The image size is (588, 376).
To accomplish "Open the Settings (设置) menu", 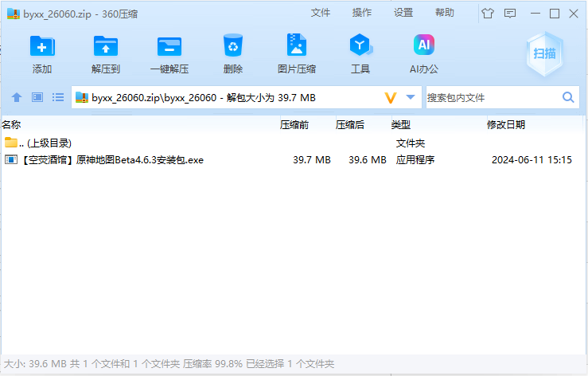I will point(403,13).
